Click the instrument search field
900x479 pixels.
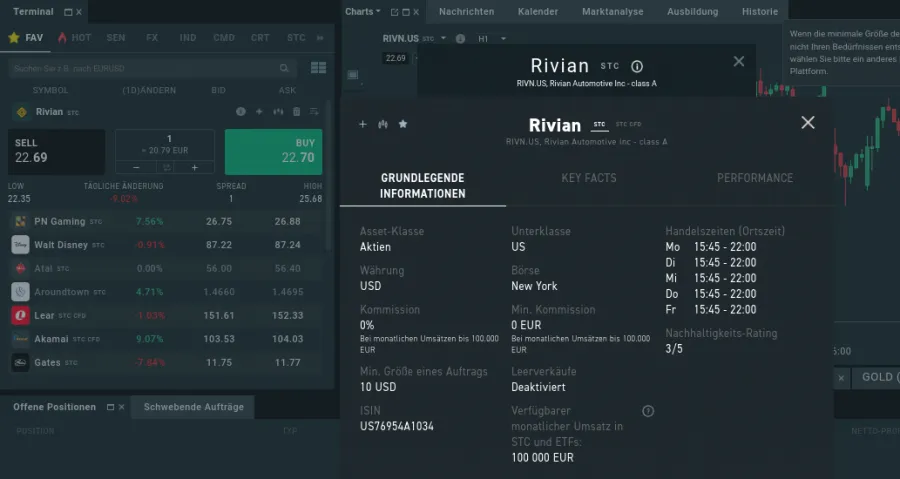click(152, 68)
